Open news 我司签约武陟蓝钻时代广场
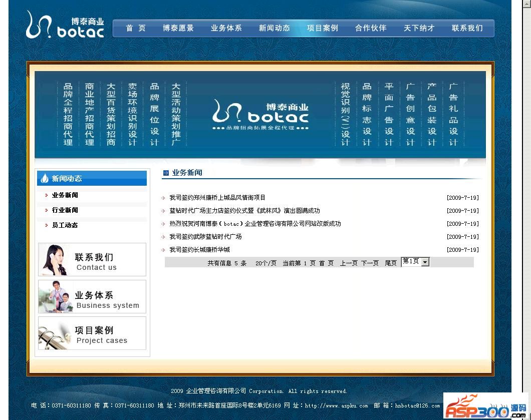 205,237
